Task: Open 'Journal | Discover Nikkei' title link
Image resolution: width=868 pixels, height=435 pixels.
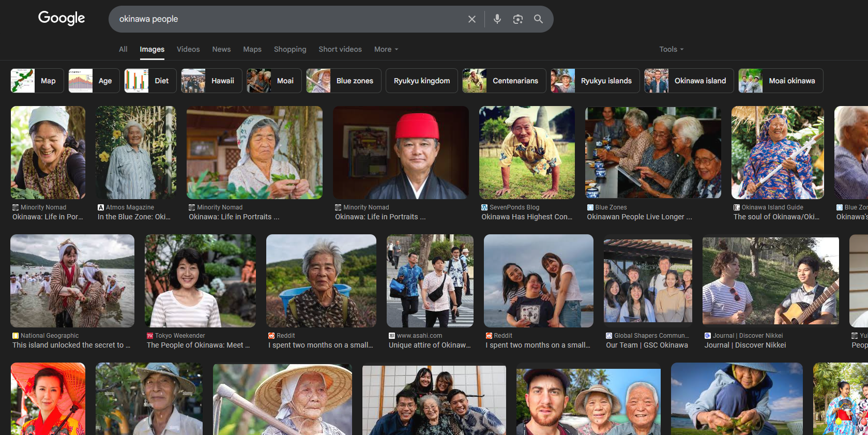Action: click(745, 345)
